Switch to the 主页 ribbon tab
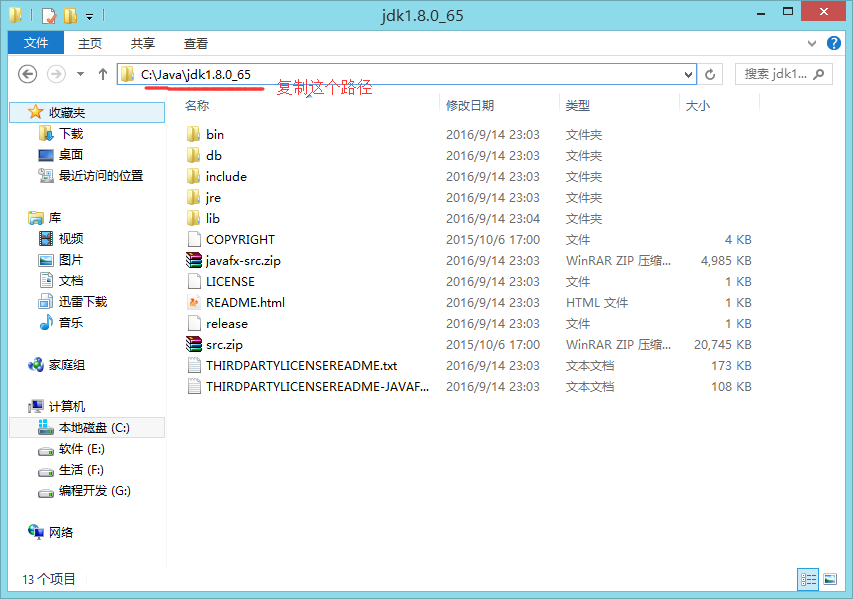The image size is (853, 599). pyautogui.click(x=90, y=44)
